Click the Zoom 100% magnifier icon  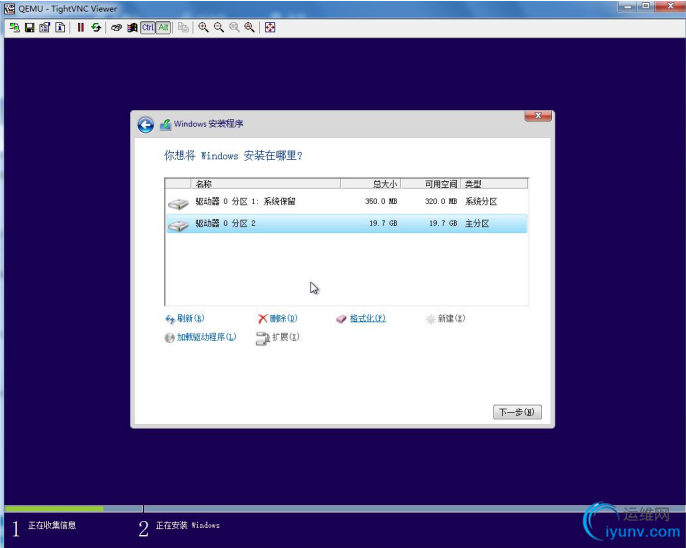point(234,28)
